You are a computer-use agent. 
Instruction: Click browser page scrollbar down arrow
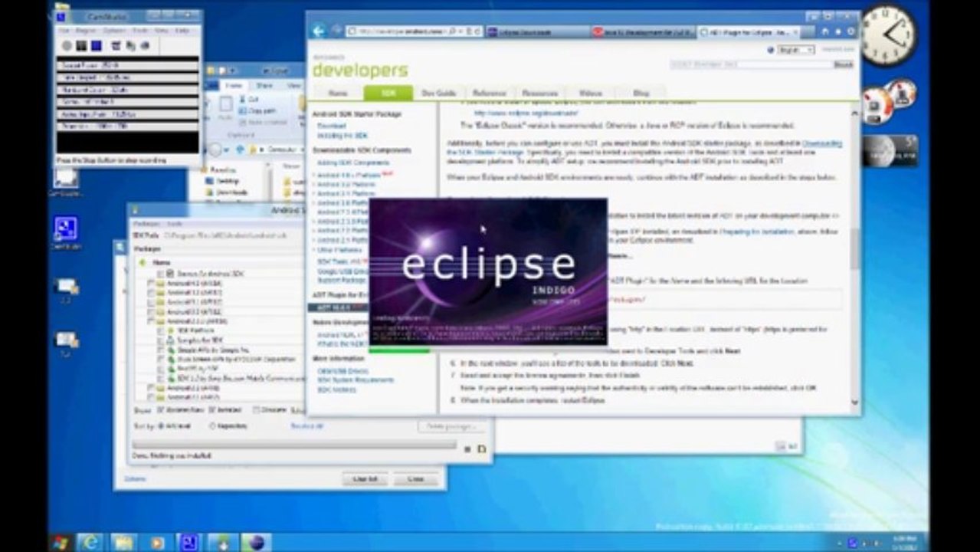coord(854,403)
